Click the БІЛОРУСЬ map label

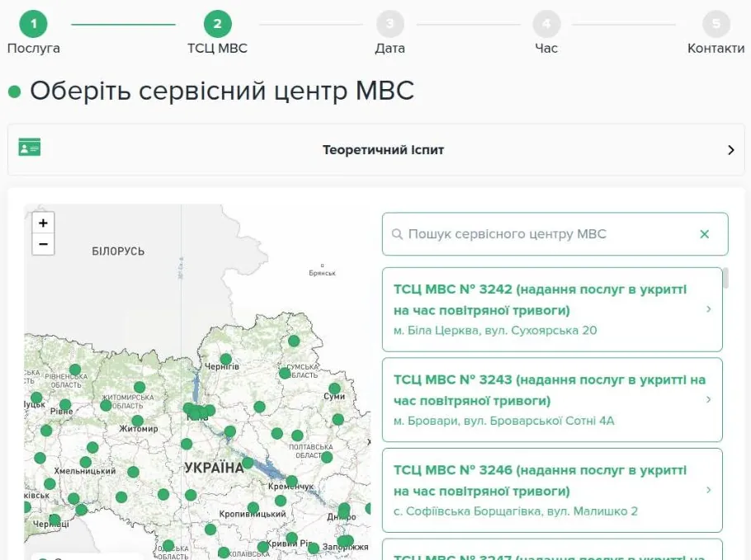coord(118,252)
